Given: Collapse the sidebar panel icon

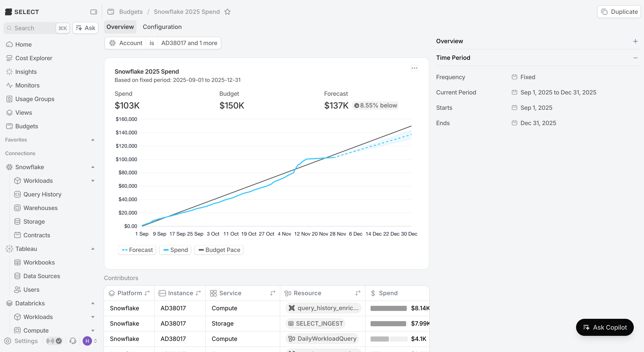Looking at the screenshot, I should [x=93, y=12].
